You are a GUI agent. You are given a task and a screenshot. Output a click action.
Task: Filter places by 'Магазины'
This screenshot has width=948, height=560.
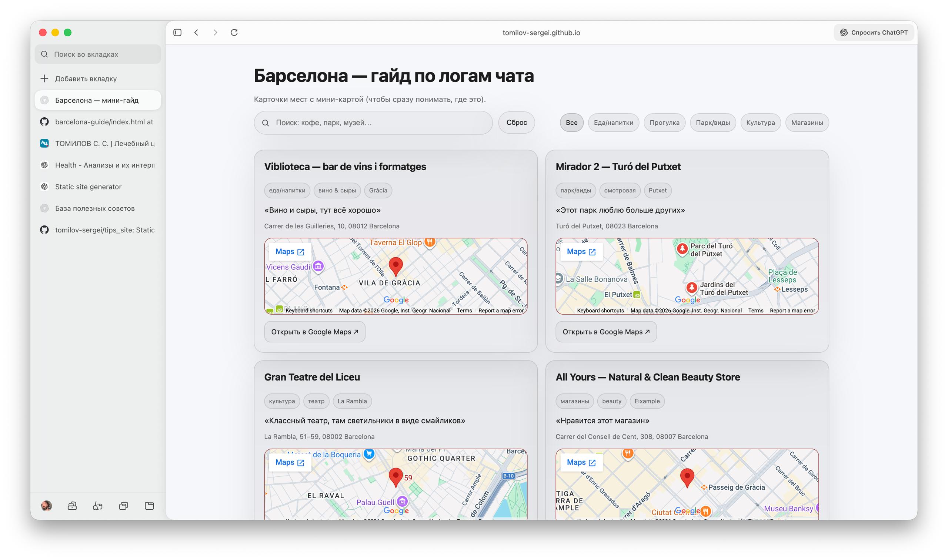(807, 123)
